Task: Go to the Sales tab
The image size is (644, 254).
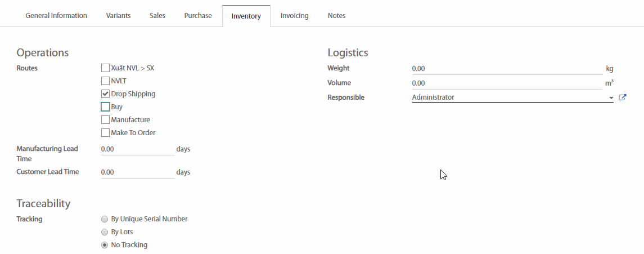Action: coord(157,16)
